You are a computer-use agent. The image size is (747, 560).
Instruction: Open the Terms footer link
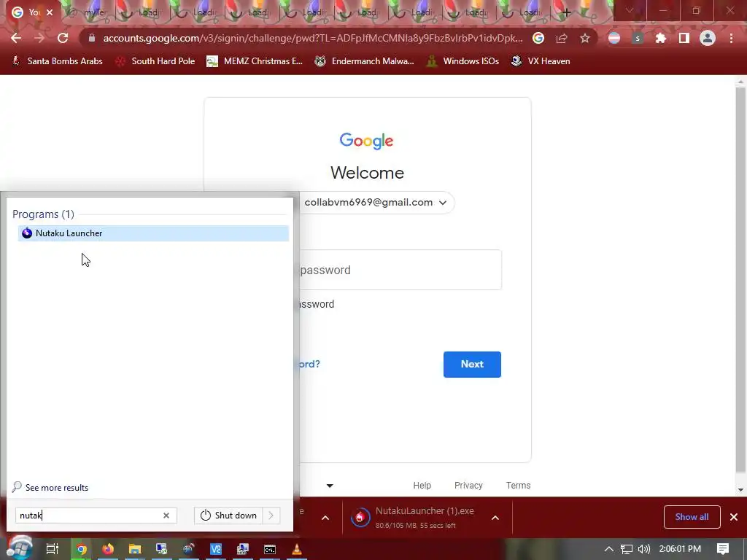(x=519, y=485)
